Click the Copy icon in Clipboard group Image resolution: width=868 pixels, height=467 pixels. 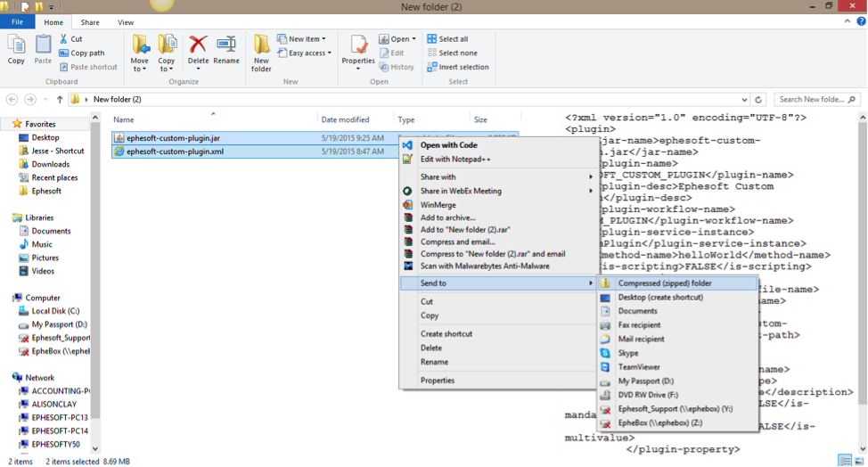(16, 45)
